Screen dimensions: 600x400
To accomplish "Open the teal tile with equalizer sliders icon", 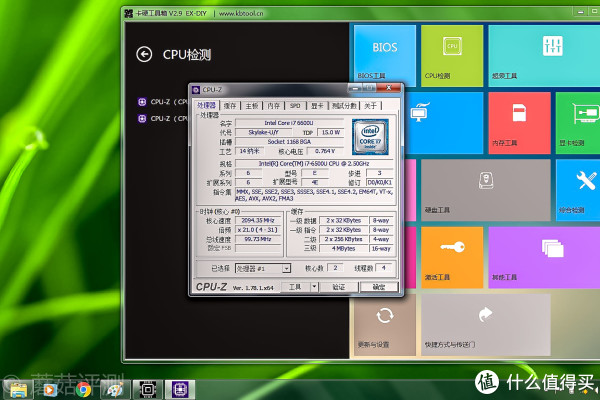I will point(544,56).
